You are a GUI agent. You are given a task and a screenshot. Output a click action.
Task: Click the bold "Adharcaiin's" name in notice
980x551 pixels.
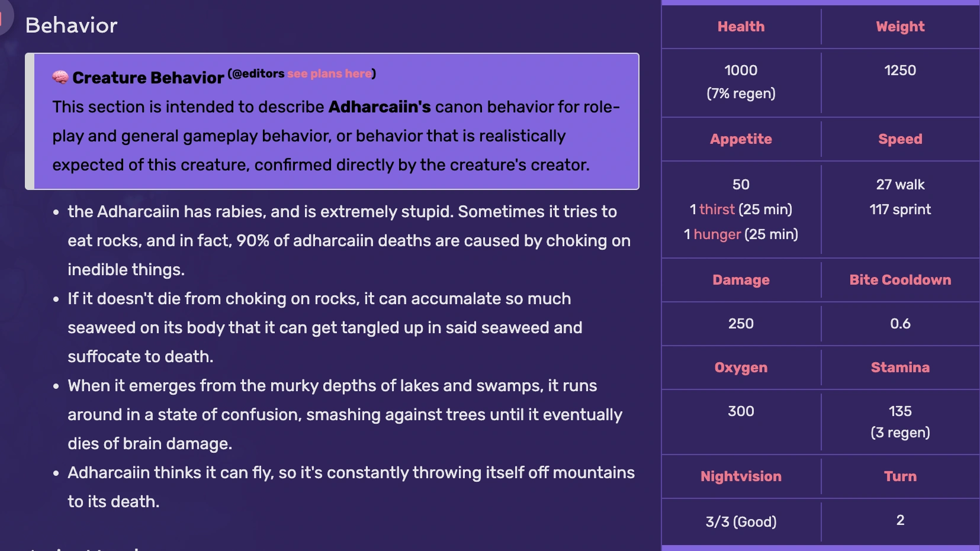coord(380,107)
